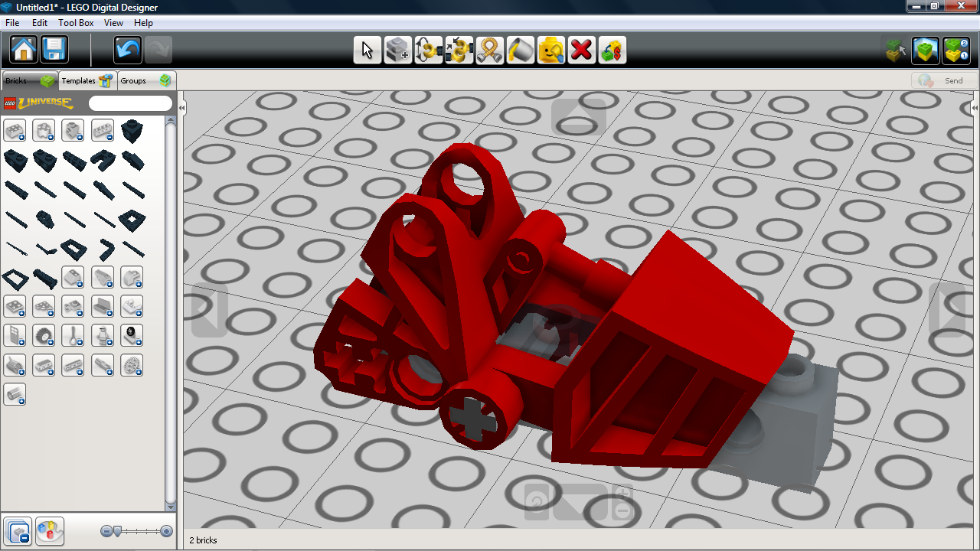Choose the Hinge rotation tool
Image resolution: width=980 pixels, height=551 pixels.
429,51
